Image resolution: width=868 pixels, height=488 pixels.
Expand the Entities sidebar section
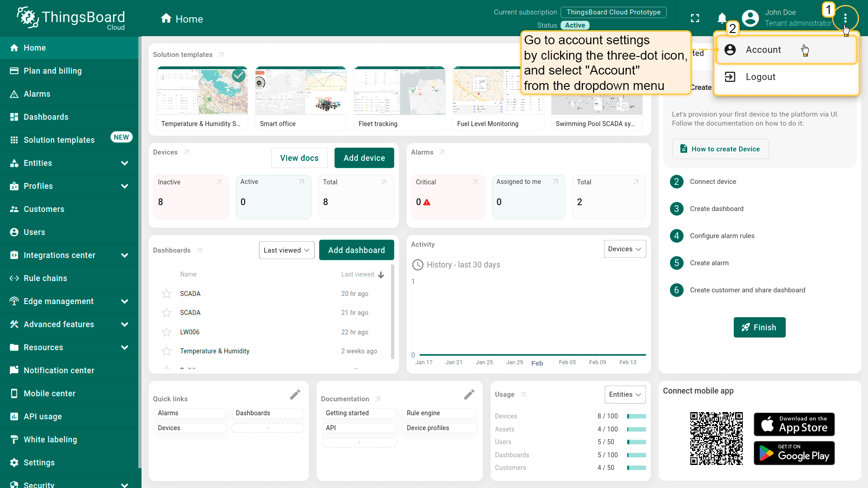coord(124,163)
